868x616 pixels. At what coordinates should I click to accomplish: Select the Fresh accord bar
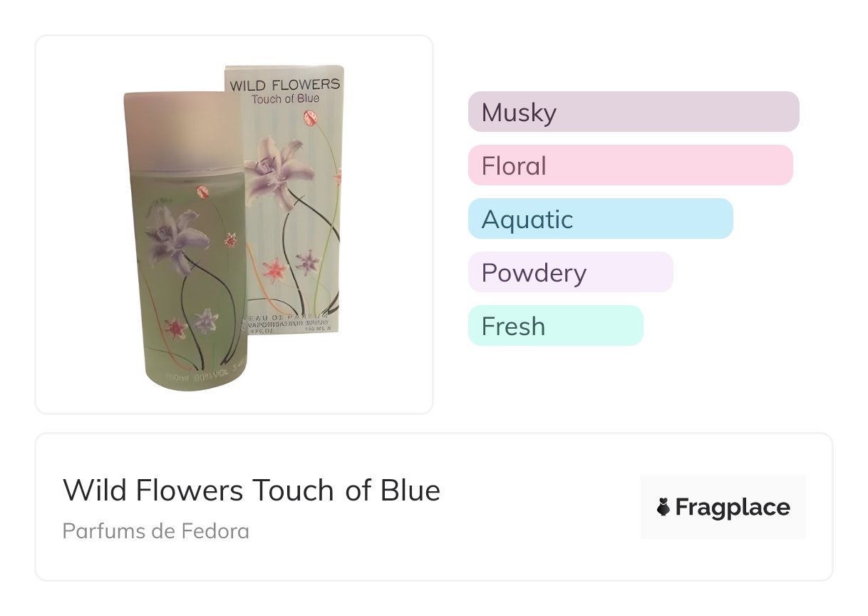(x=555, y=326)
